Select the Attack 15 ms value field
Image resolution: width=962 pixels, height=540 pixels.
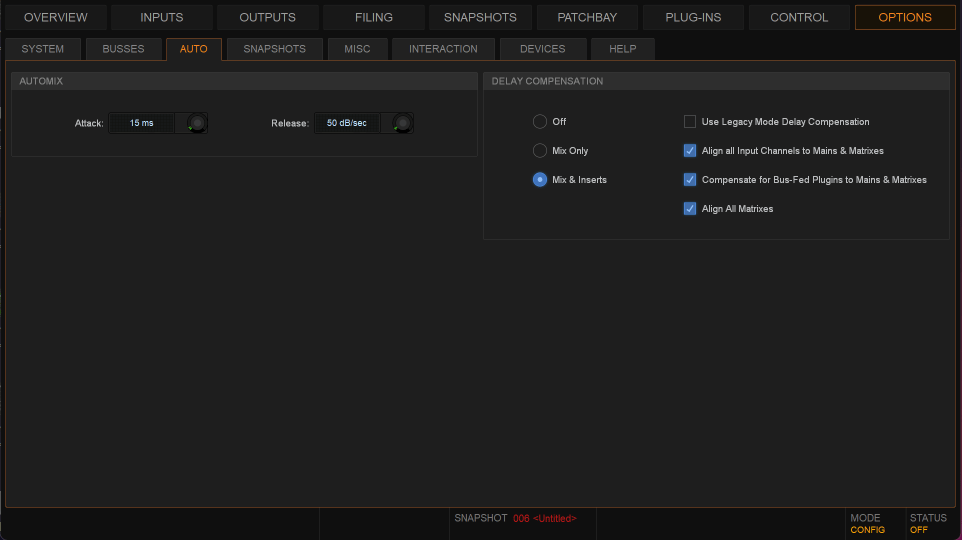click(141, 123)
